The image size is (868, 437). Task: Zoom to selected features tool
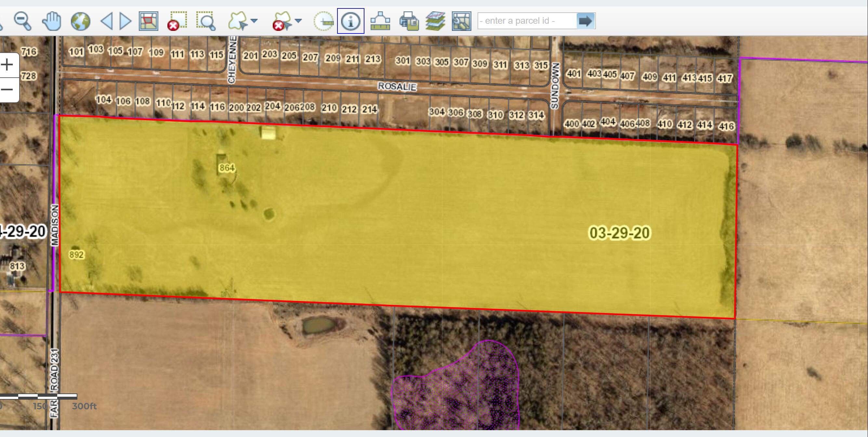[206, 21]
